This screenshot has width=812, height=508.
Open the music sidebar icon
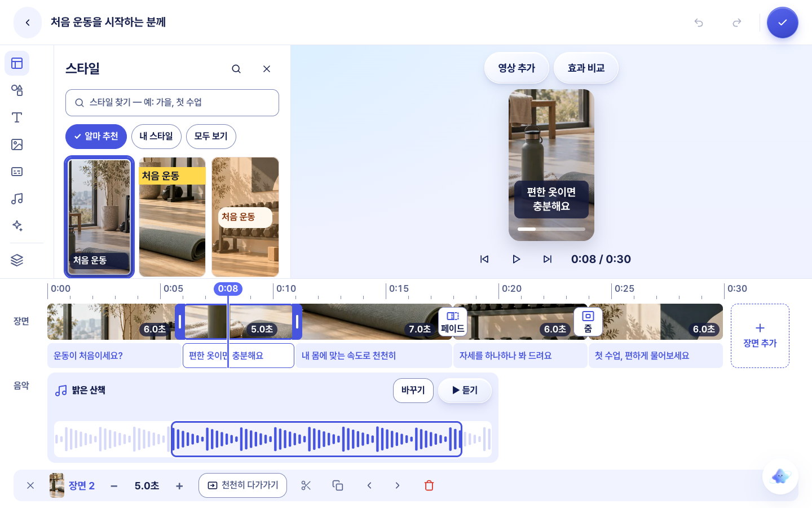(x=17, y=199)
